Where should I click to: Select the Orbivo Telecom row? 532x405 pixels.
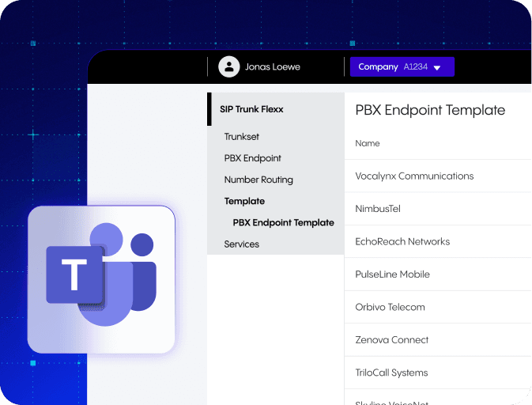click(x=438, y=307)
